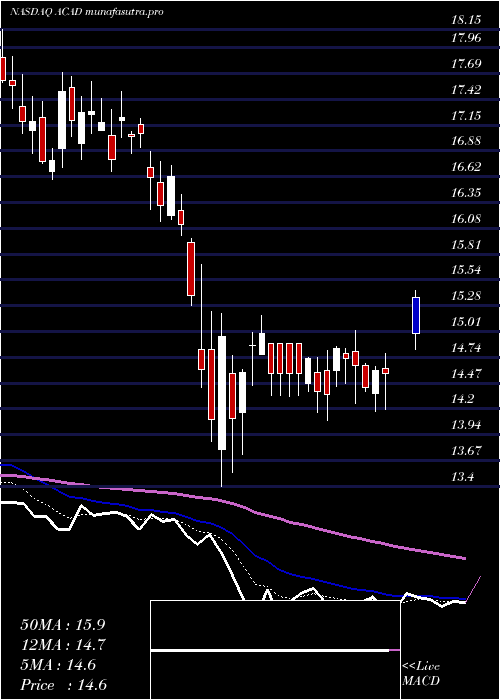This screenshot has height=700, width=500.
Task: Click the 16.08 price axis label
Action: pyautogui.click(x=466, y=219)
